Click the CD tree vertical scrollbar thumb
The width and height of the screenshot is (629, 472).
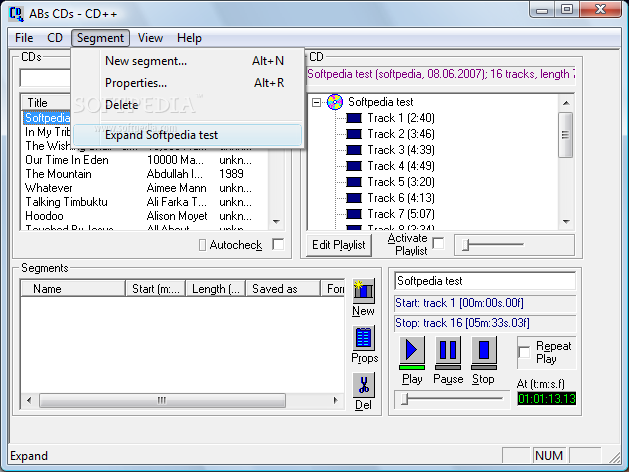click(566, 135)
